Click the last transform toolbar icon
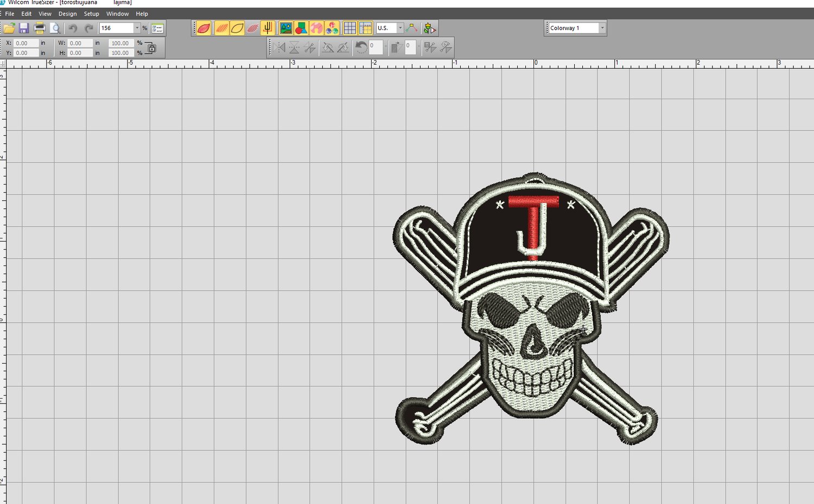The width and height of the screenshot is (814, 504). 446,48
